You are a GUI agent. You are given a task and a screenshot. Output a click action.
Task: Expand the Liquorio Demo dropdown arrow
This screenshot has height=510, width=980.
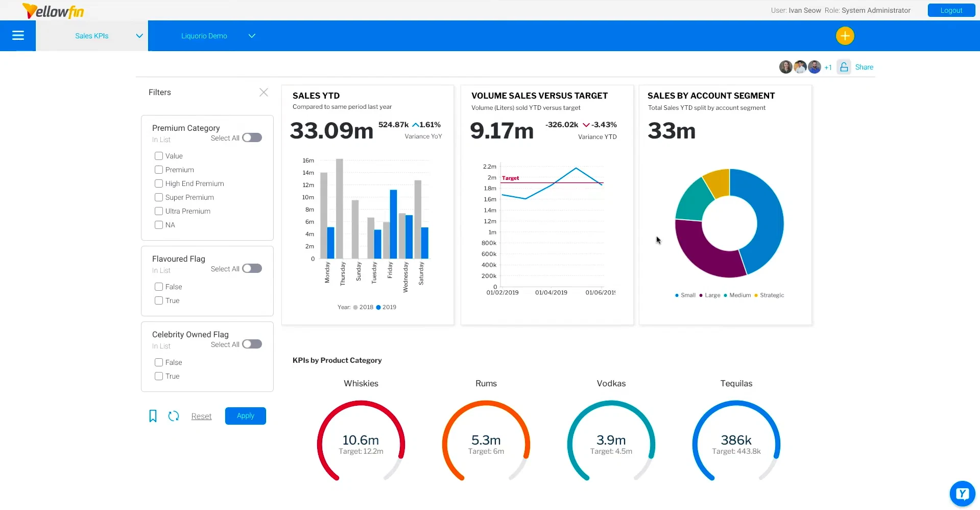pos(252,36)
